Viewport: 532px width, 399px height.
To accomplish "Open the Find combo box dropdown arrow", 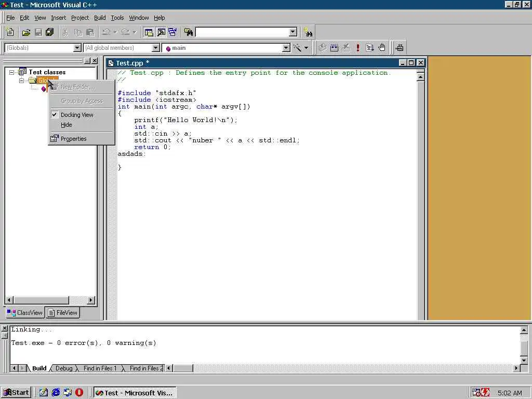I will click(x=293, y=32).
